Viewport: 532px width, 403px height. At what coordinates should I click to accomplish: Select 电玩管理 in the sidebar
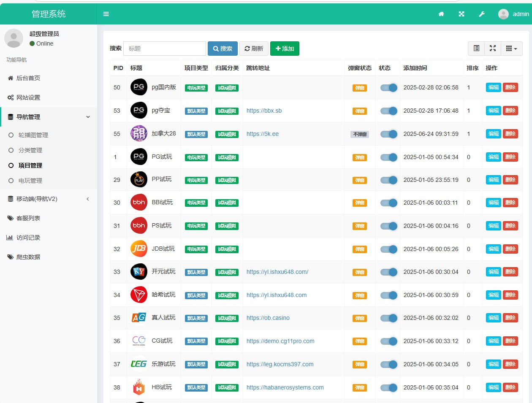pyautogui.click(x=30, y=181)
